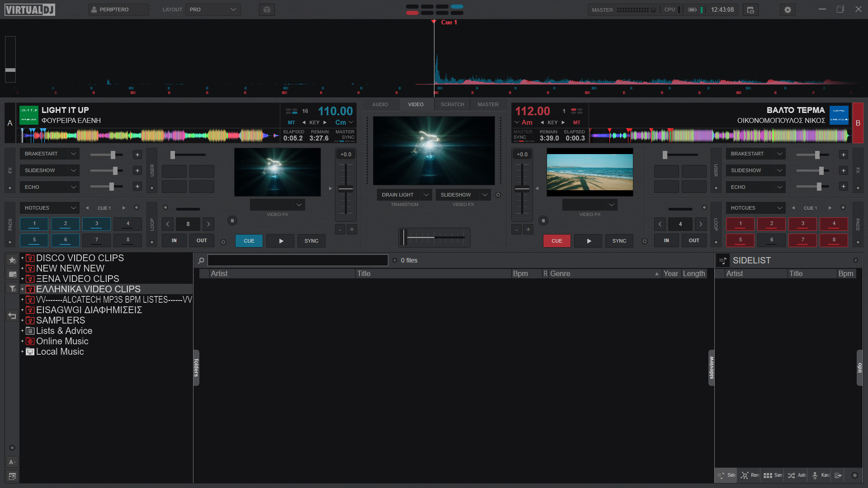Open the folders side tab
The height and width of the screenshot is (488, 868).
196,368
